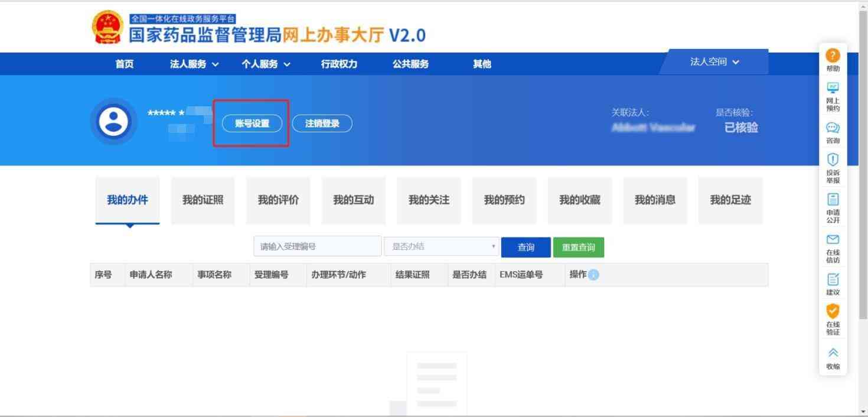
Task: Expand the 法人服务 dropdown menu
Action: (x=194, y=64)
